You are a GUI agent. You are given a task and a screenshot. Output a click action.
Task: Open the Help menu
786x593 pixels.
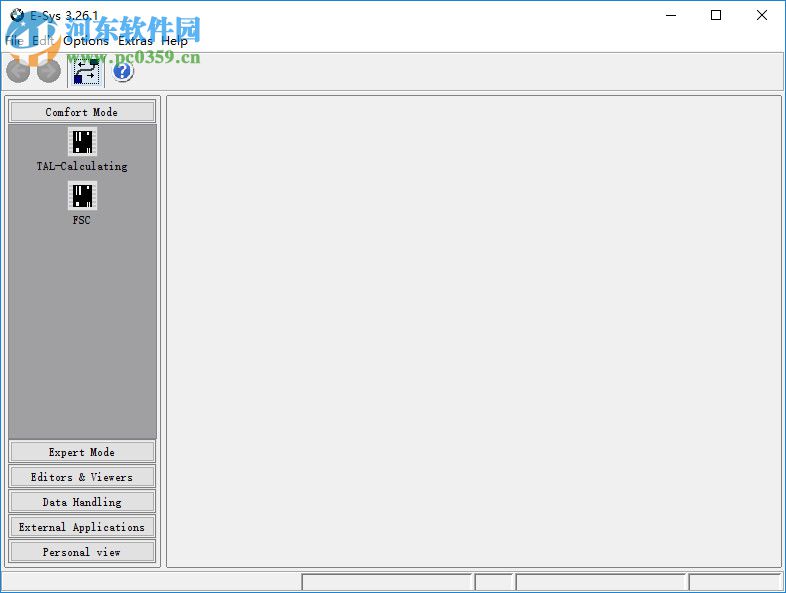[x=174, y=41]
